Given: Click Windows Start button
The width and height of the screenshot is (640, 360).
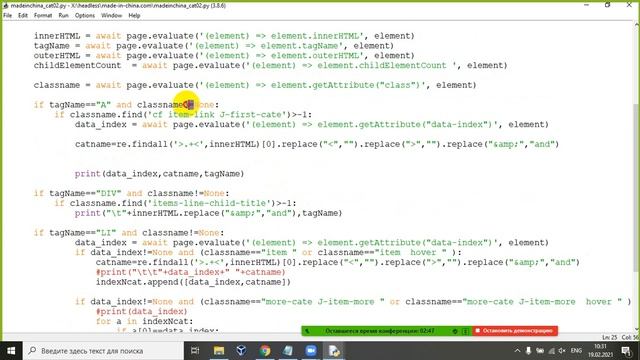Looking at the screenshot, I should (11, 351).
